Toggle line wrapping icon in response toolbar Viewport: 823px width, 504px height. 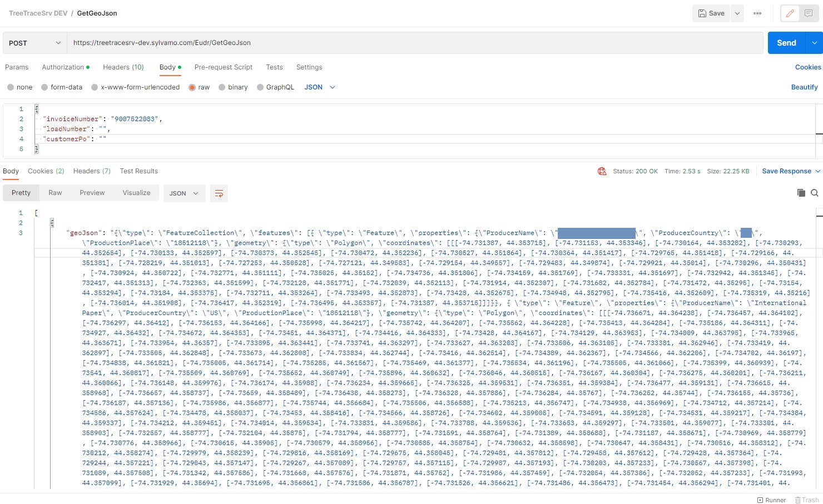219,193
